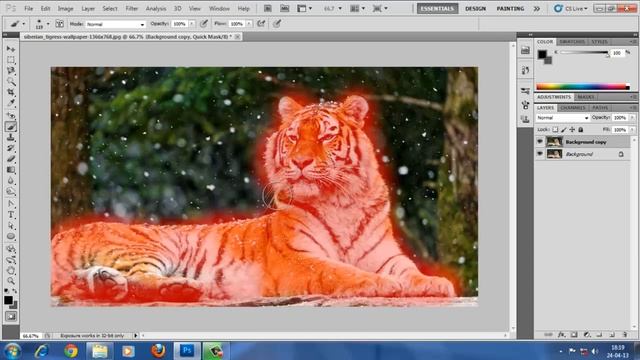
Task: Toggle lock position
Action: click(x=572, y=129)
